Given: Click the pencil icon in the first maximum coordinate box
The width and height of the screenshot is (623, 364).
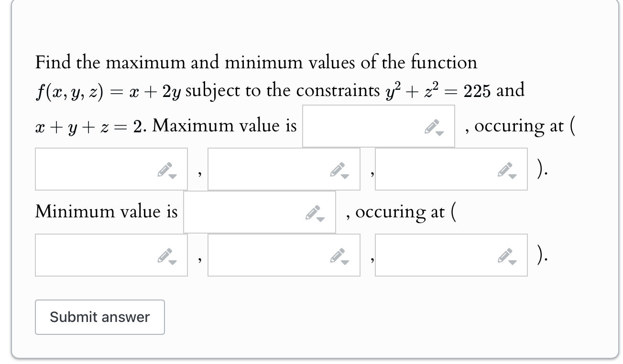Looking at the screenshot, I should (x=164, y=168).
